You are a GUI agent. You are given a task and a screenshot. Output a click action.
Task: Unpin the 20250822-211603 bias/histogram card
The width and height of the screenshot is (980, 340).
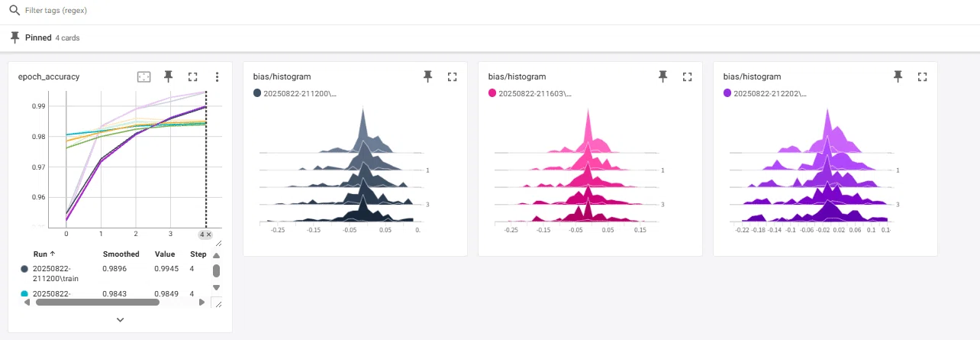point(663,76)
